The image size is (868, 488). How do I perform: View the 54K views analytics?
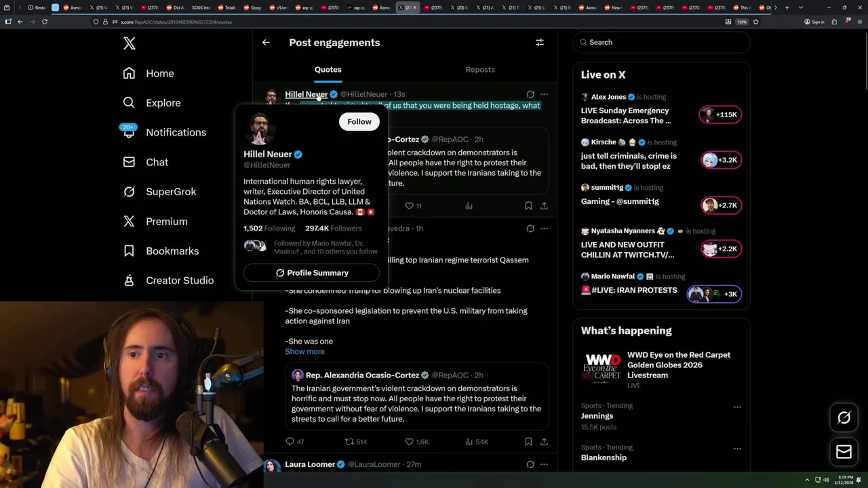476,441
